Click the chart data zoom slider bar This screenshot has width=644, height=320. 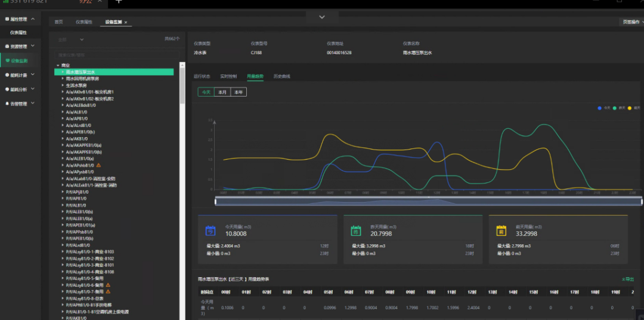click(428, 201)
